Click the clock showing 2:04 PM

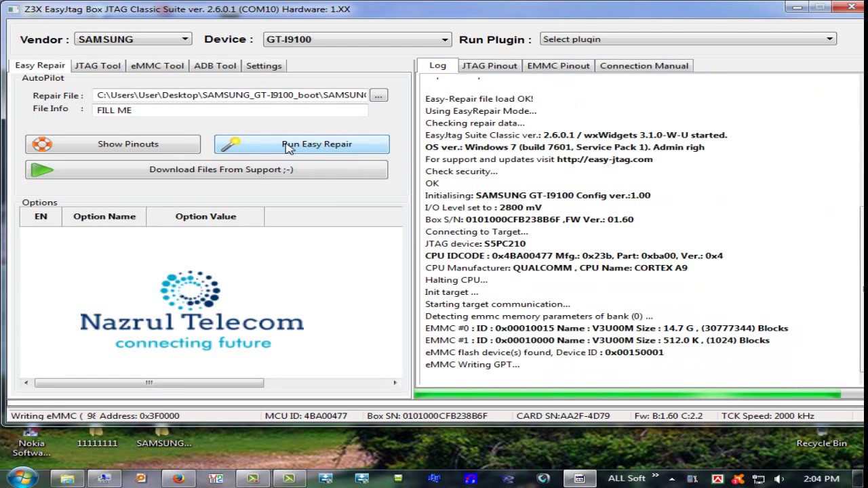pyautogui.click(x=821, y=479)
